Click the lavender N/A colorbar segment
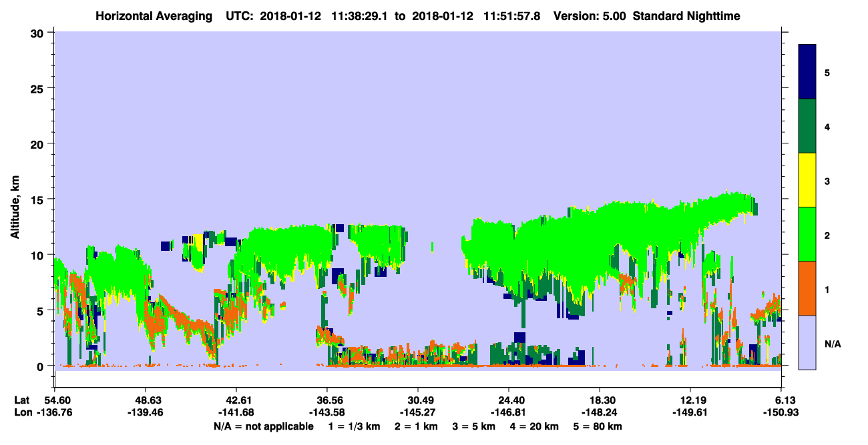 click(x=807, y=342)
